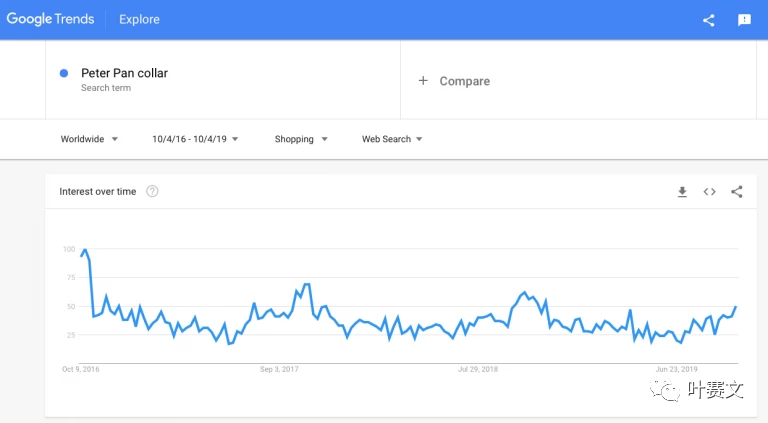
Task: Open the feedback icon in the header
Action: pyautogui.click(x=744, y=20)
